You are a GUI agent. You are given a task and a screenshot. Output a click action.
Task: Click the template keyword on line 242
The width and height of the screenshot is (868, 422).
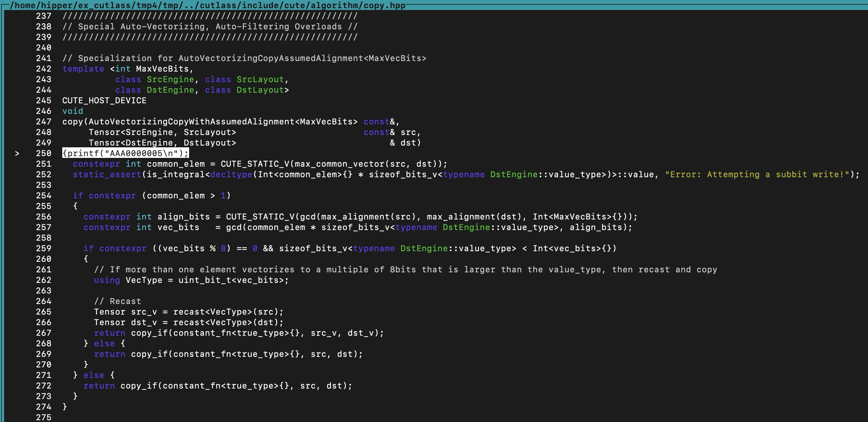(x=83, y=69)
